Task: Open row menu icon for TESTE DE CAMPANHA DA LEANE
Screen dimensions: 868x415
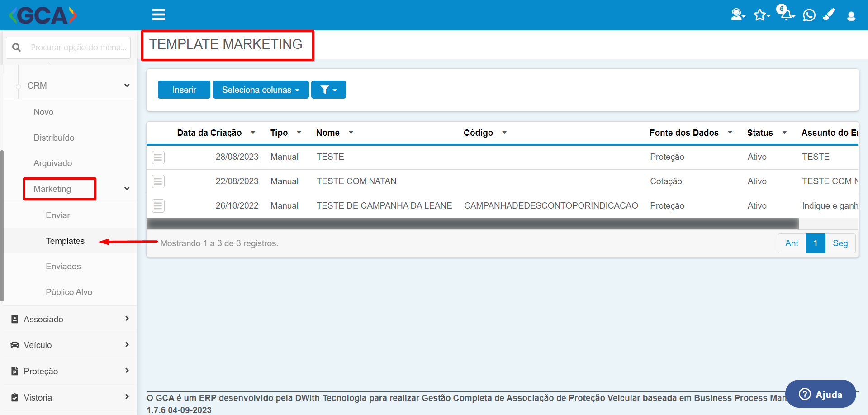Action: pyautogui.click(x=158, y=206)
